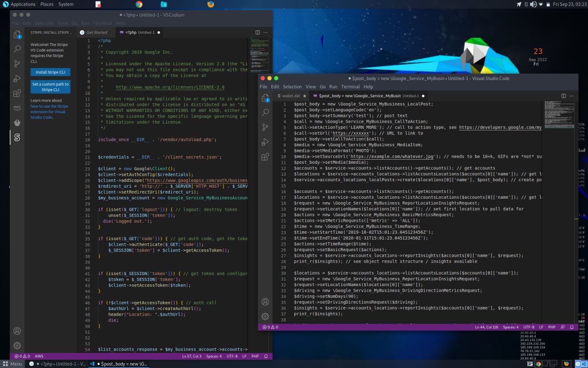Switch to the wallet.dat tab
Screen dimensions: 588x368
click(290, 96)
